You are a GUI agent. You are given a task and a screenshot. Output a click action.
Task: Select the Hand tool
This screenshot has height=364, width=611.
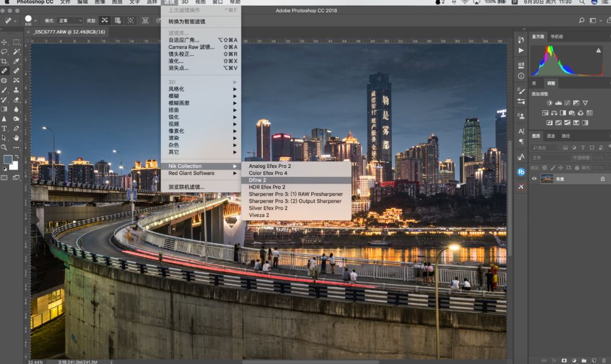(16, 138)
